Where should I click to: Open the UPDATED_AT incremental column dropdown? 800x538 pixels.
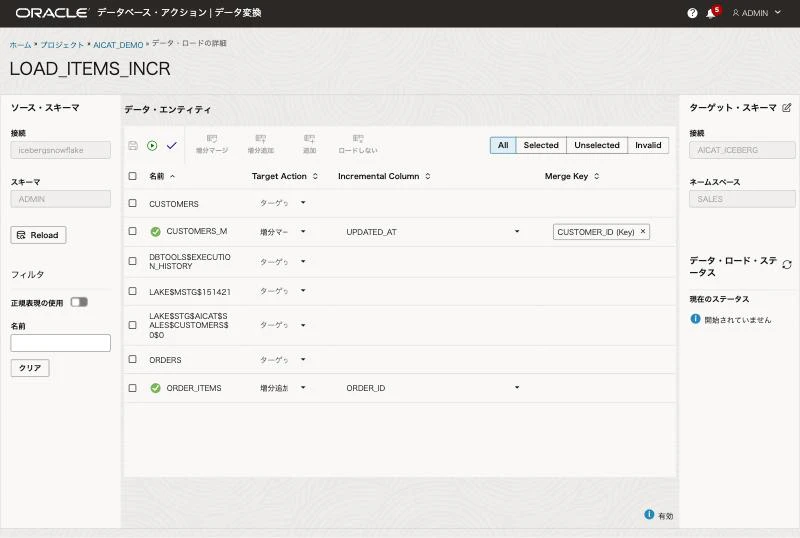click(x=517, y=232)
